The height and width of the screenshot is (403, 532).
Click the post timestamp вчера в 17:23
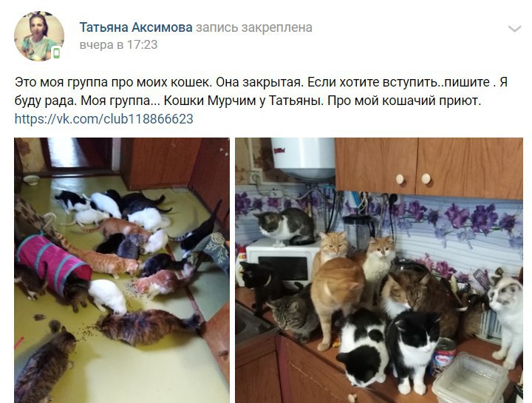pos(118,44)
